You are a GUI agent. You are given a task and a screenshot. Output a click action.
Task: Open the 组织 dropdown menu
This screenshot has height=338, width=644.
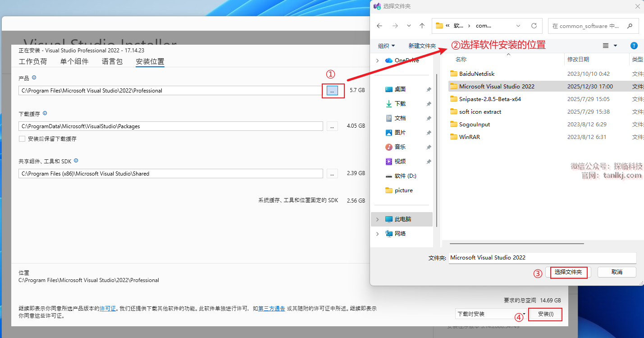[386, 46]
